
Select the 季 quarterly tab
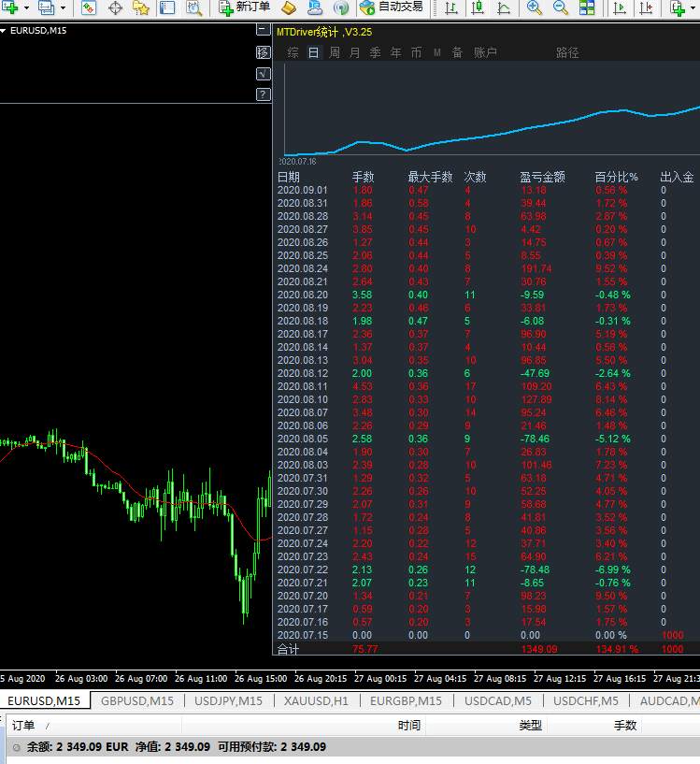tap(375, 52)
